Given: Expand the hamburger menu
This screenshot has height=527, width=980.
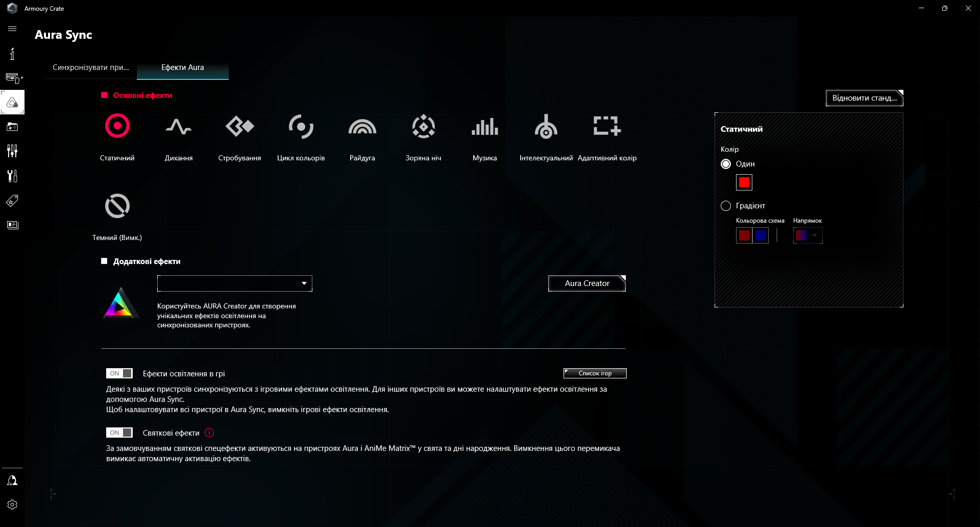Looking at the screenshot, I should (12, 29).
